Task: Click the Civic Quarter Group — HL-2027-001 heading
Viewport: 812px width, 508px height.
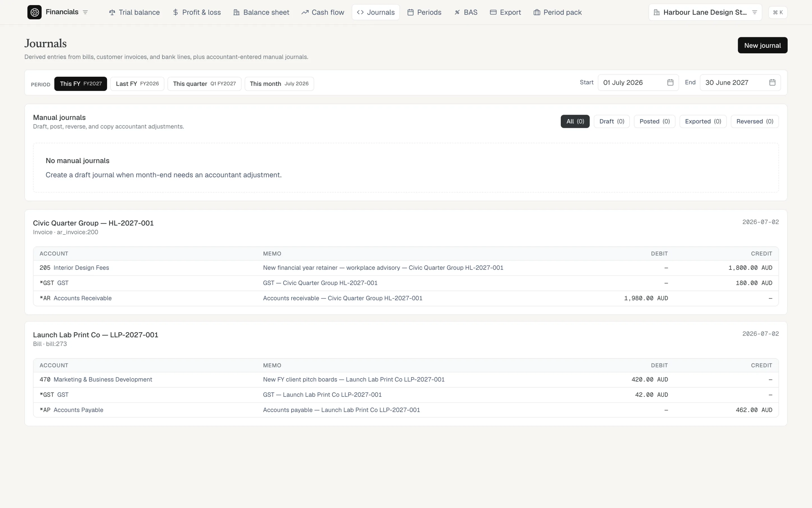Action: click(x=93, y=223)
